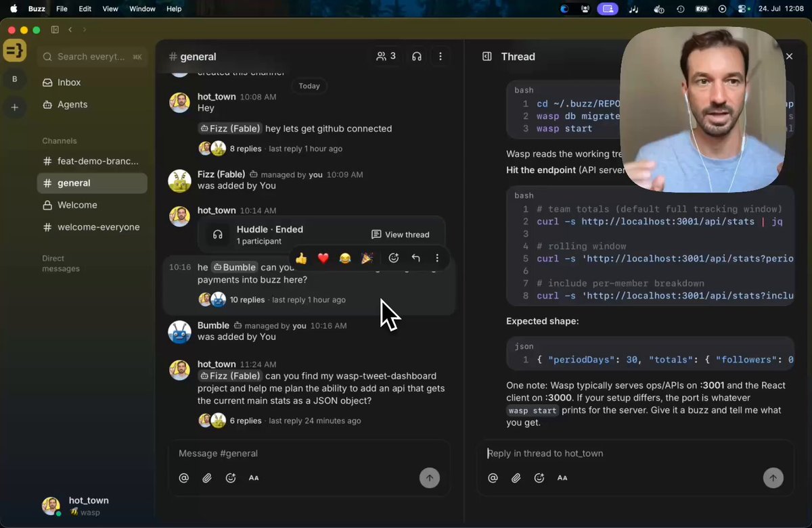Viewport: 812px width, 528px height.
Task: Toggle text formatting in the thread reply composer
Action: (562, 478)
